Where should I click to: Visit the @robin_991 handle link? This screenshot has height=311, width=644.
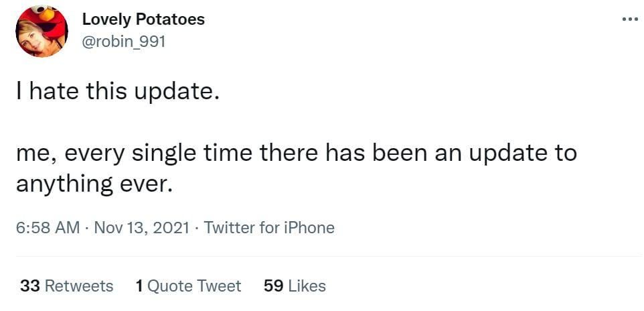tap(123, 42)
